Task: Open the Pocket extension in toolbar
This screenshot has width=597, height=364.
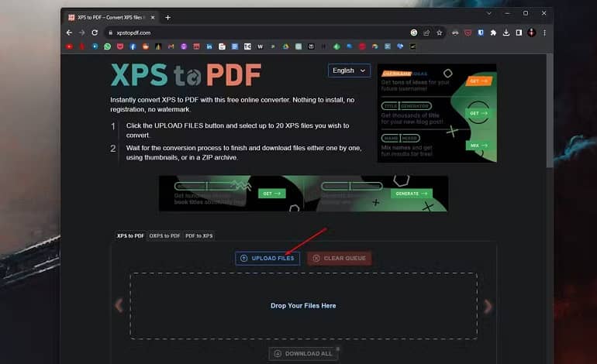Action: [x=468, y=33]
